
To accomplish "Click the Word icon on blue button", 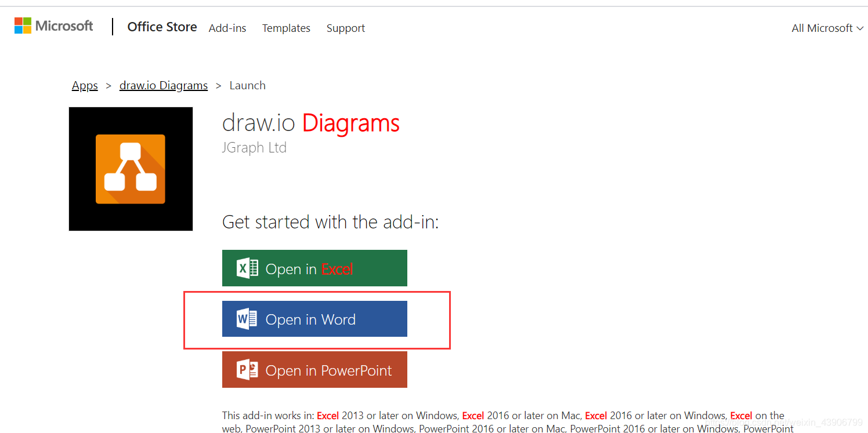I will tap(247, 319).
